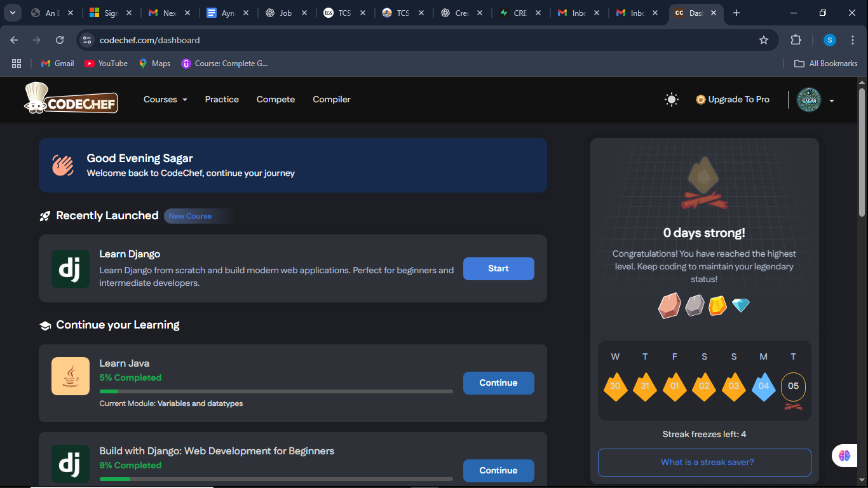The width and height of the screenshot is (868, 488).
Task: Open the Chrome profile S avatar
Action: 830,40
